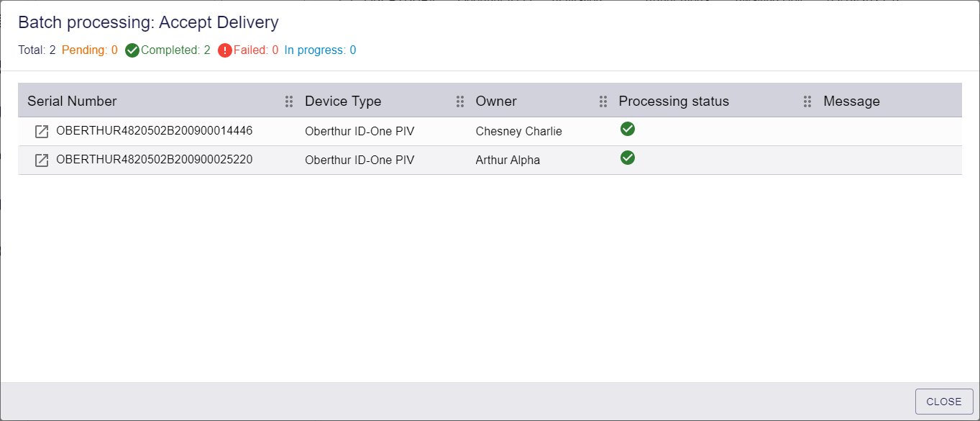Viewport: 980px width, 421px height.
Task: Click green check status for Chesney Charlie
Action: point(628,129)
